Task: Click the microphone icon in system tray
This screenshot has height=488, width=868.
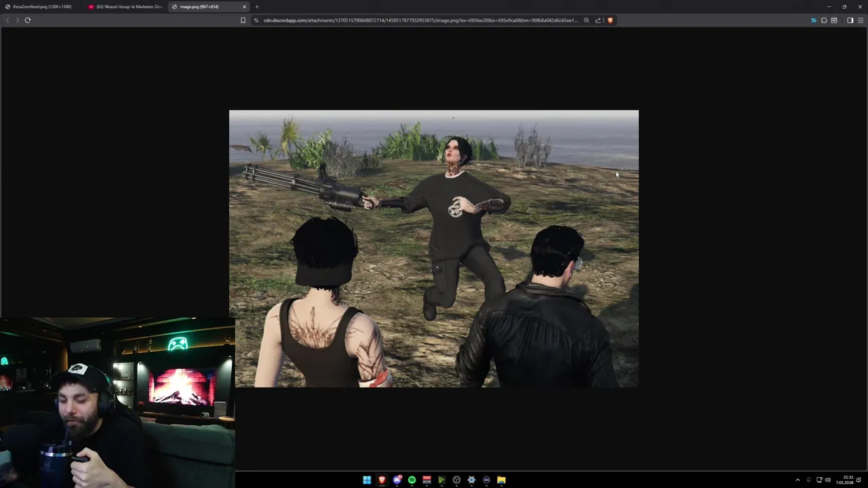Action: [x=808, y=480]
